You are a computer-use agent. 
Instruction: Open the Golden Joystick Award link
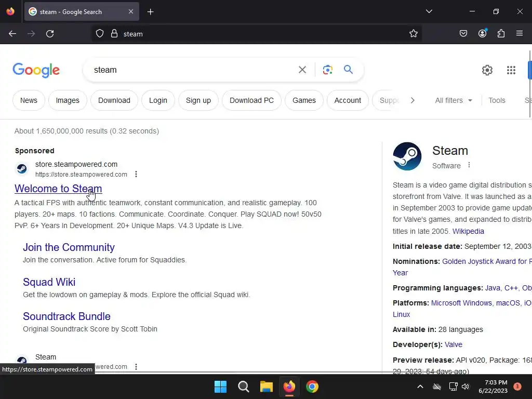pos(486,261)
